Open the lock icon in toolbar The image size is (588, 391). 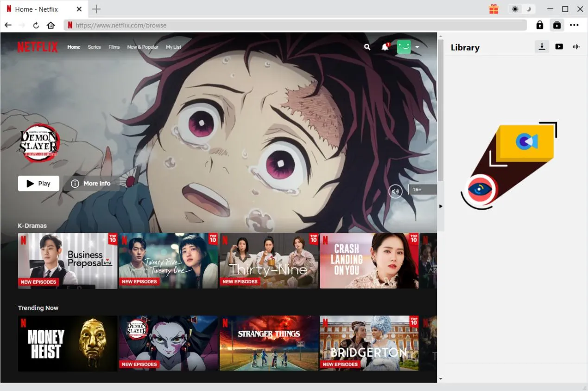[x=539, y=26]
